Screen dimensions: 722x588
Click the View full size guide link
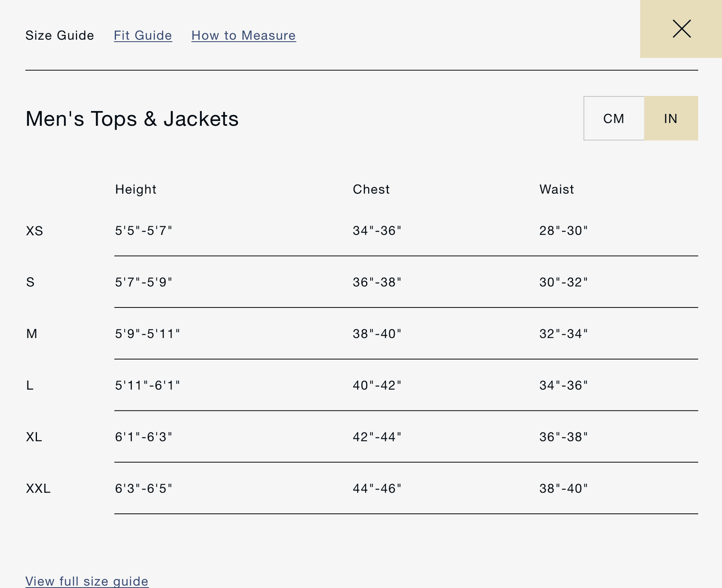click(x=87, y=581)
